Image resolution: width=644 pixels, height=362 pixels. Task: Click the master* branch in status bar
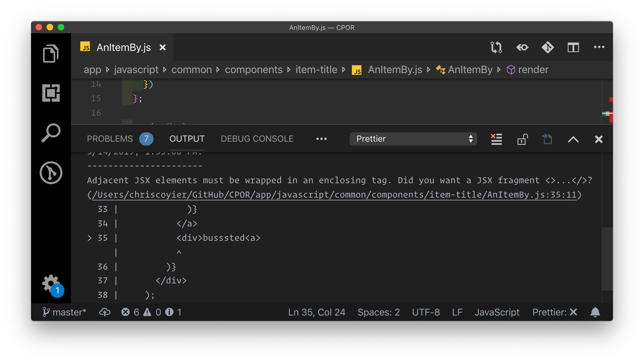[65, 312]
